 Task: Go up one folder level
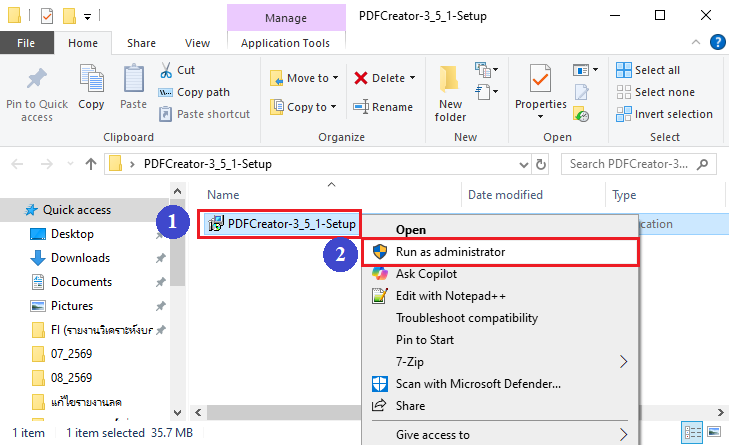[x=91, y=164]
